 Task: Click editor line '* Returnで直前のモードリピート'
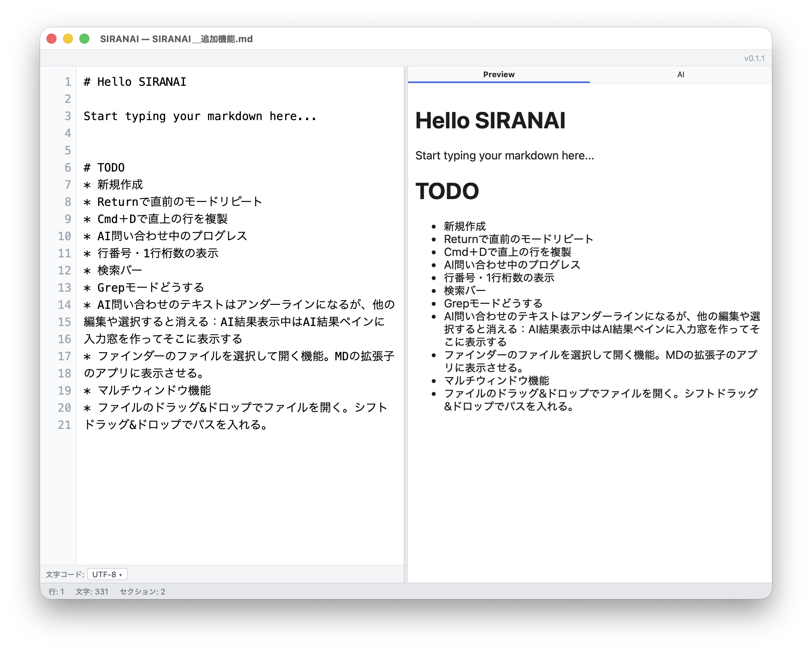[x=173, y=202]
